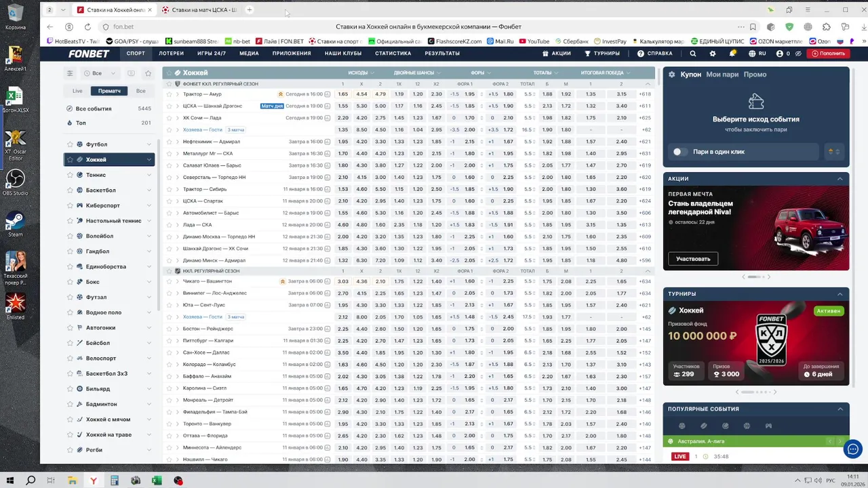Open the Статистика menu item

click(x=393, y=54)
